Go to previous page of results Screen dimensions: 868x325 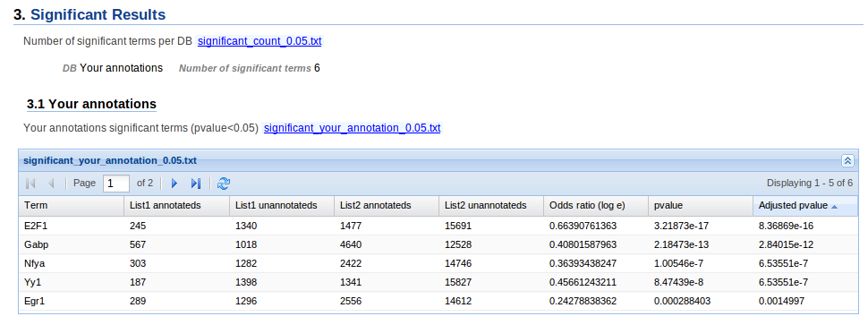click(52, 184)
